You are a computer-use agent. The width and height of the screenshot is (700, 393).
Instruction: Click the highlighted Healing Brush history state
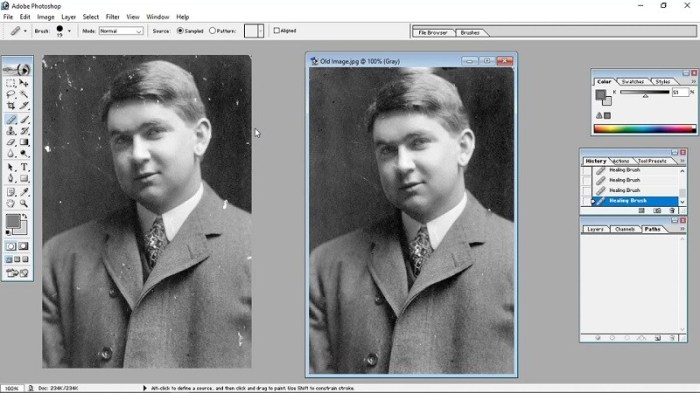click(x=635, y=201)
